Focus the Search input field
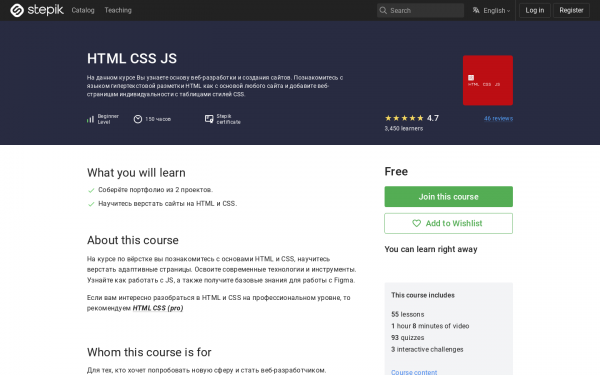600x375 pixels. point(420,10)
